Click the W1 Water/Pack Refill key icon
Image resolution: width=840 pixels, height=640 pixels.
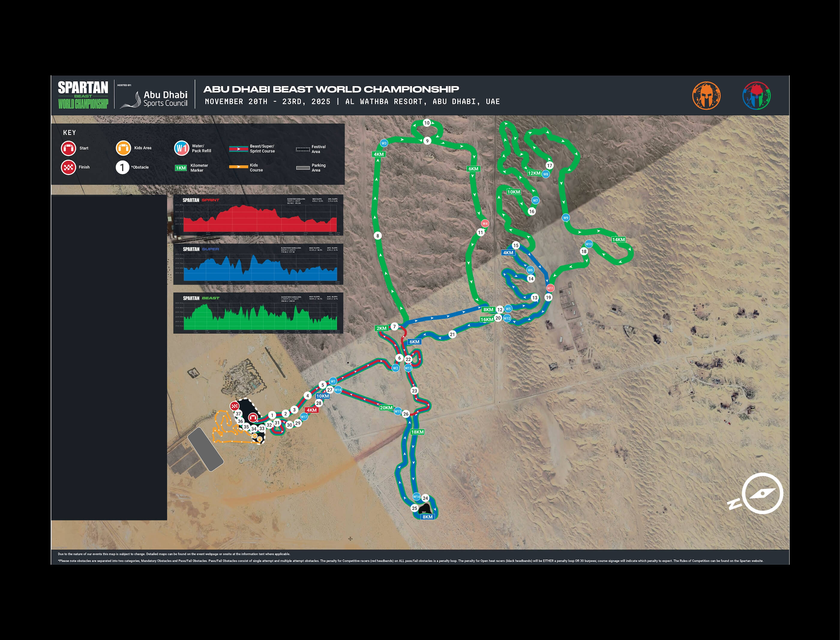click(x=181, y=148)
